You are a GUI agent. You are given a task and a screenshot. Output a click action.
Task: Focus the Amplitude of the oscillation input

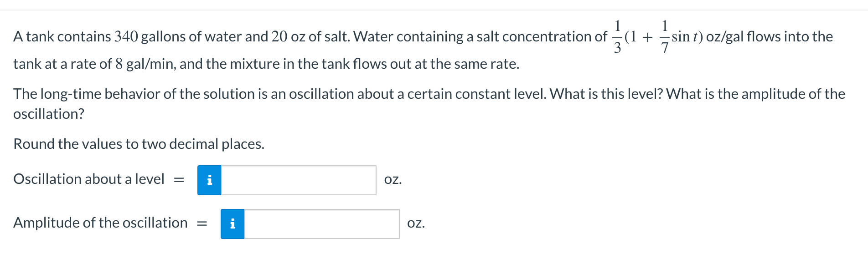click(x=322, y=224)
